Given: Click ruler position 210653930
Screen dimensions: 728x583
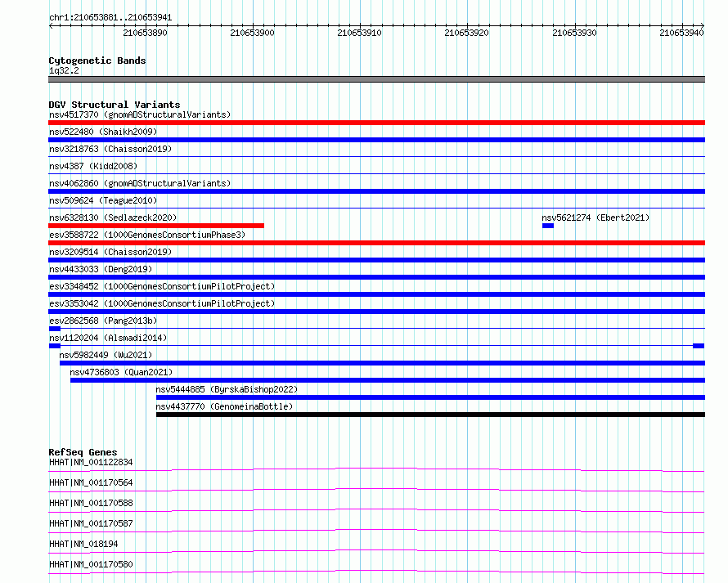Looking at the screenshot, I should pos(574,33).
